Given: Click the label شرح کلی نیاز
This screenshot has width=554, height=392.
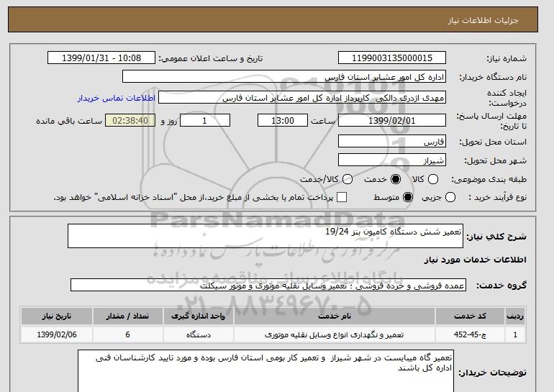Looking at the screenshot, I should point(496,237).
